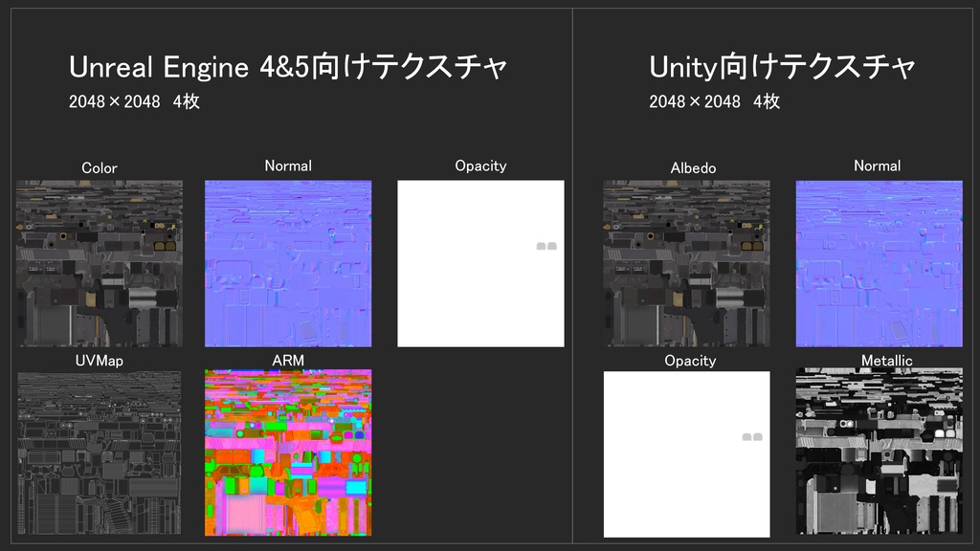Open the Unreal Opacity texture image
This screenshot has height=551, width=980.
pos(480,264)
